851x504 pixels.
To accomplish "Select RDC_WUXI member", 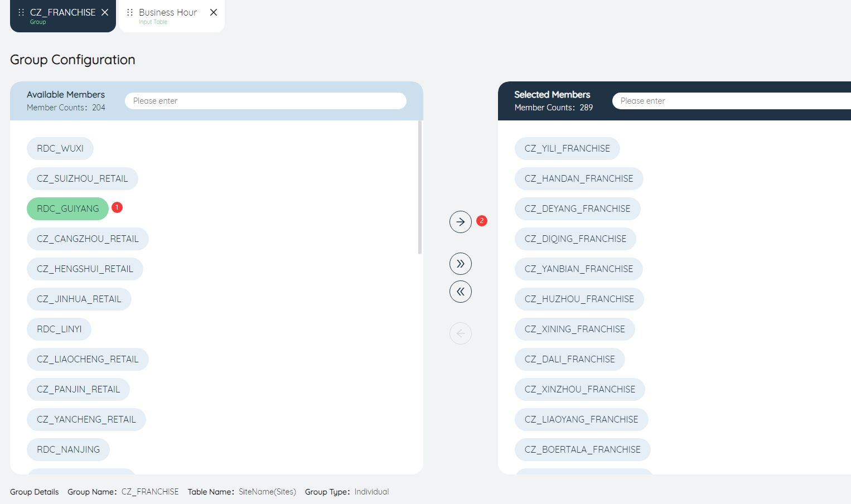I will (x=60, y=148).
